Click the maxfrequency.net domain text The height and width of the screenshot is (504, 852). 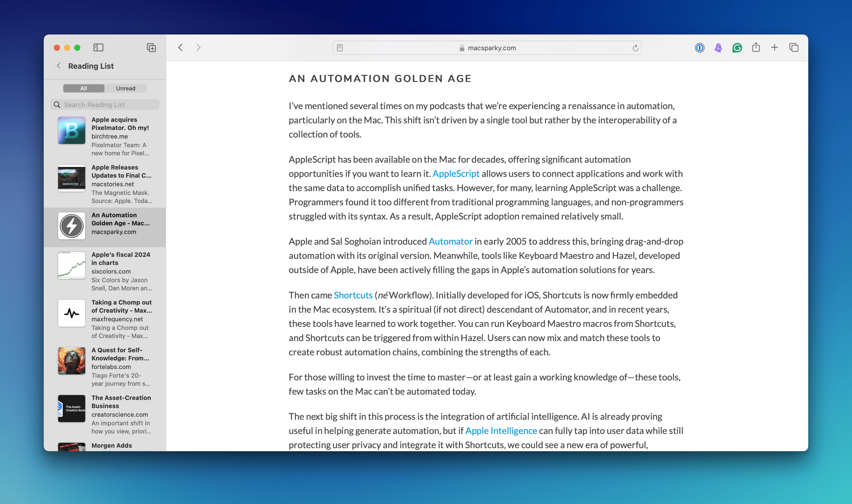point(117,319)
